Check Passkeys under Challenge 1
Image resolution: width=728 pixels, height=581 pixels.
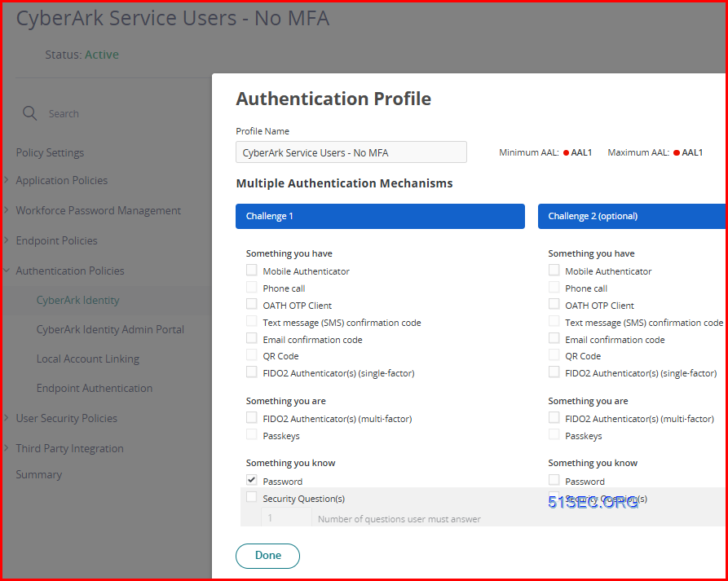tap(252, 434)
